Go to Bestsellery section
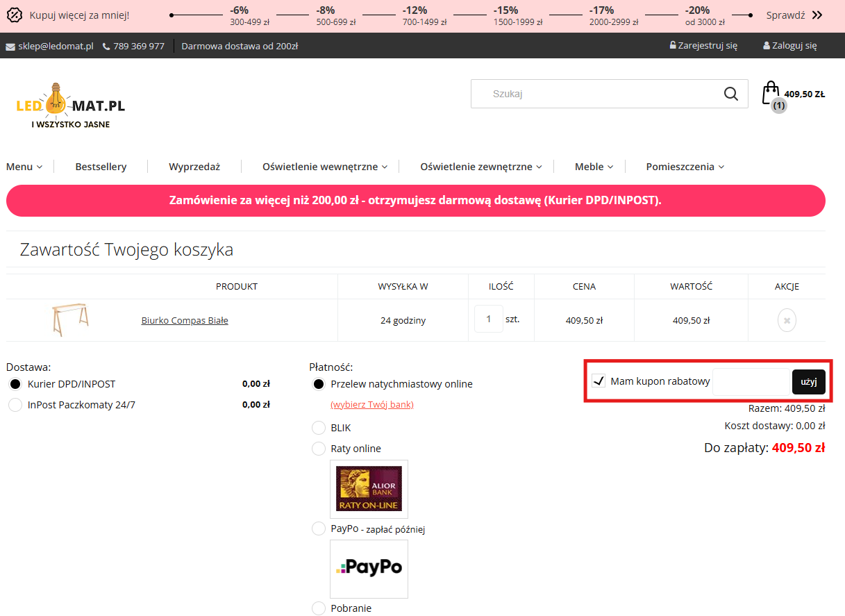The image size is (845, 616). [101, 167]
